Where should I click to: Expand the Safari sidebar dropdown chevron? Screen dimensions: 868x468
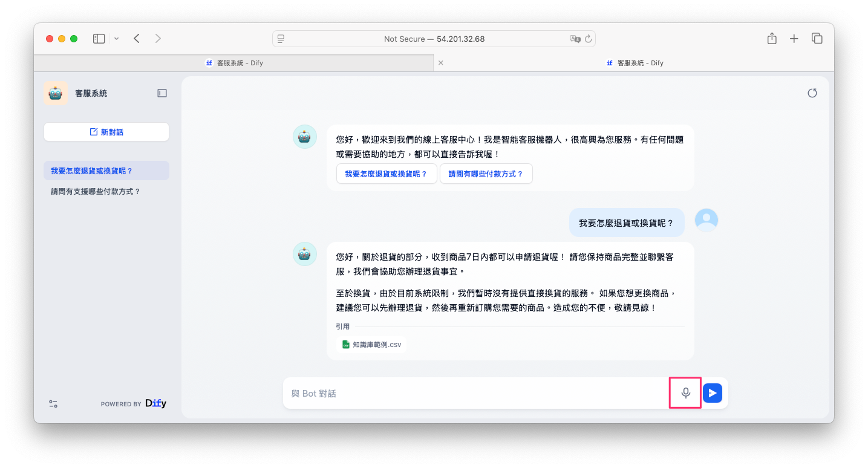point(117,39)
